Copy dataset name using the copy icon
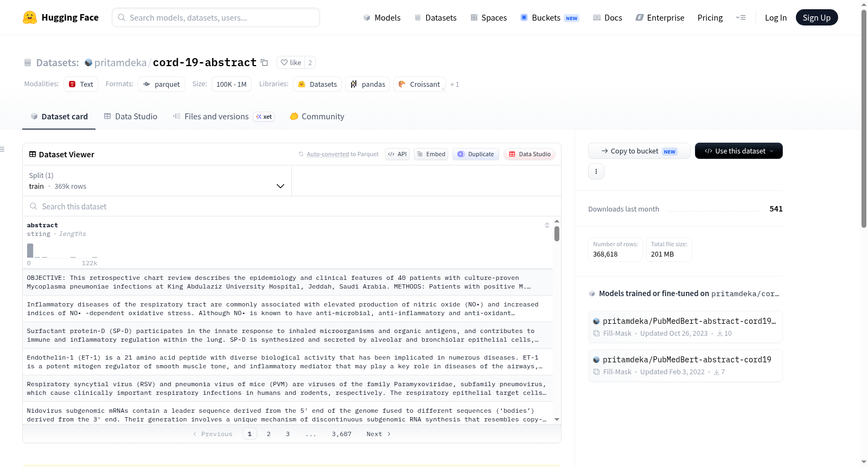Viewport: 868px width, 467px height. pyautogui.click(x=264, y=62)
